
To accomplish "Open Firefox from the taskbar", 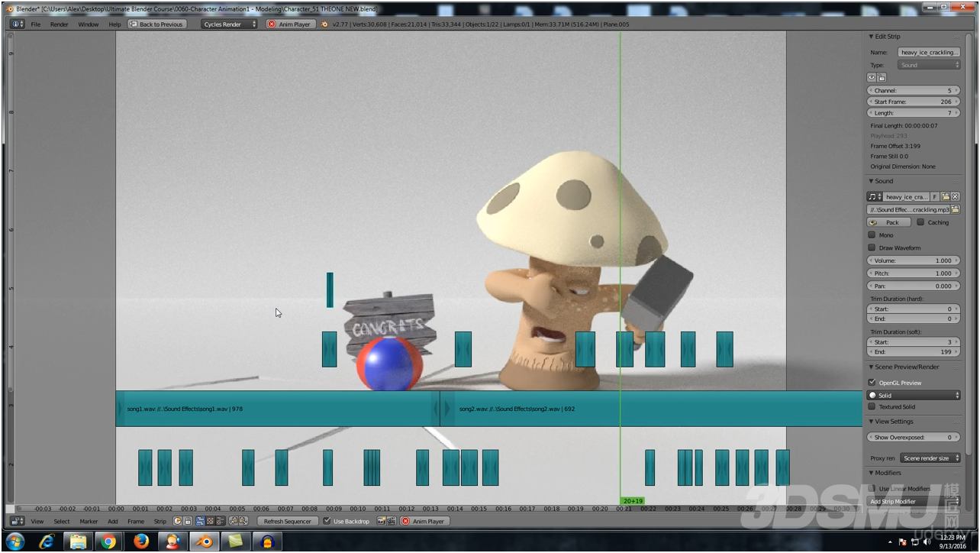I will tap(141, 542).
